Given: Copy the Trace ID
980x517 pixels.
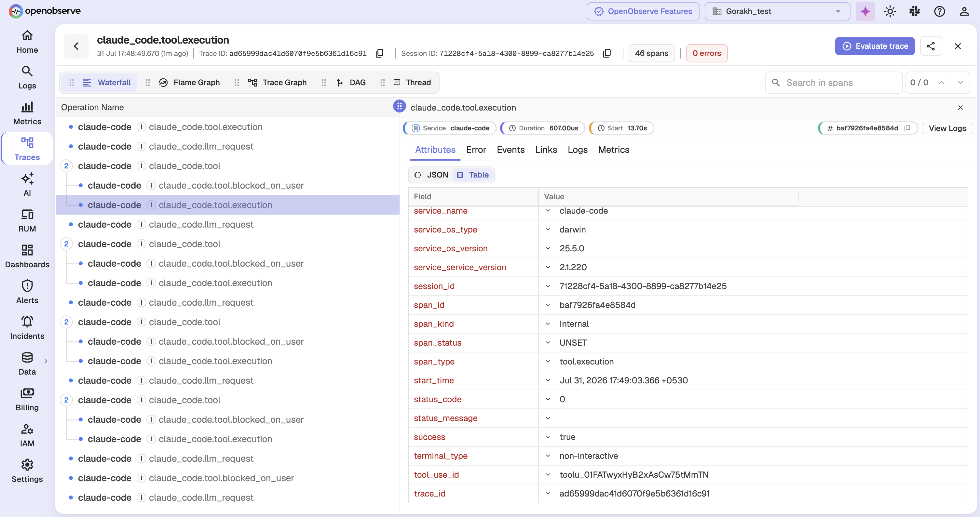Looking at the screenshot, I should [x=379, y=53].
